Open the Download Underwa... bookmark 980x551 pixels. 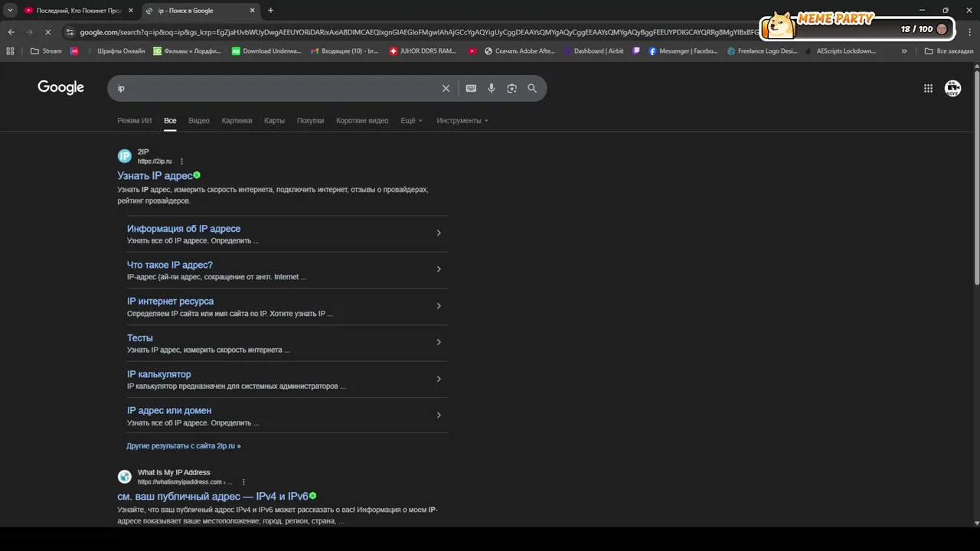tap(266, 51)
